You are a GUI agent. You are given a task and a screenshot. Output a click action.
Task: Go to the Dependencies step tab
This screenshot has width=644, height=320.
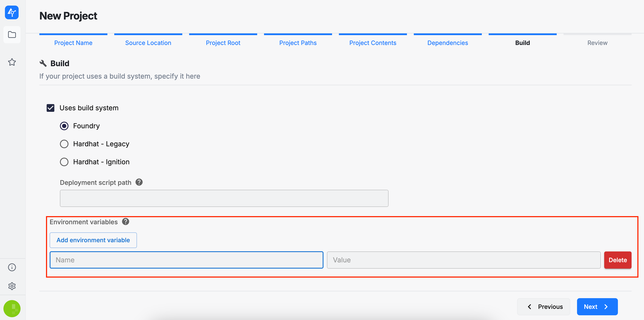[447, 43]
